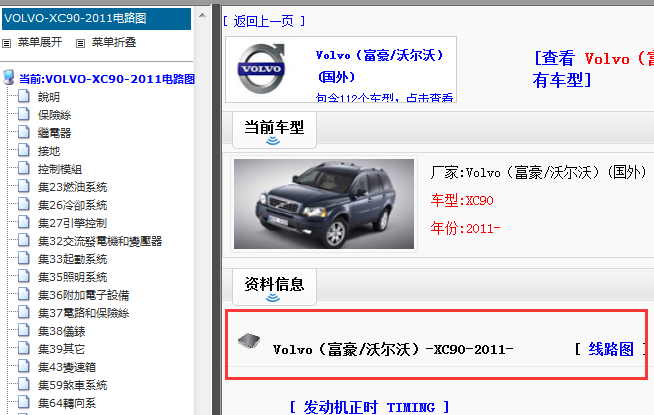Image resolution: width=654 pixels, height=415 pixels.
Task: Collapse all menus via 菜单折叠 label
Action: (x=114, y=42)
